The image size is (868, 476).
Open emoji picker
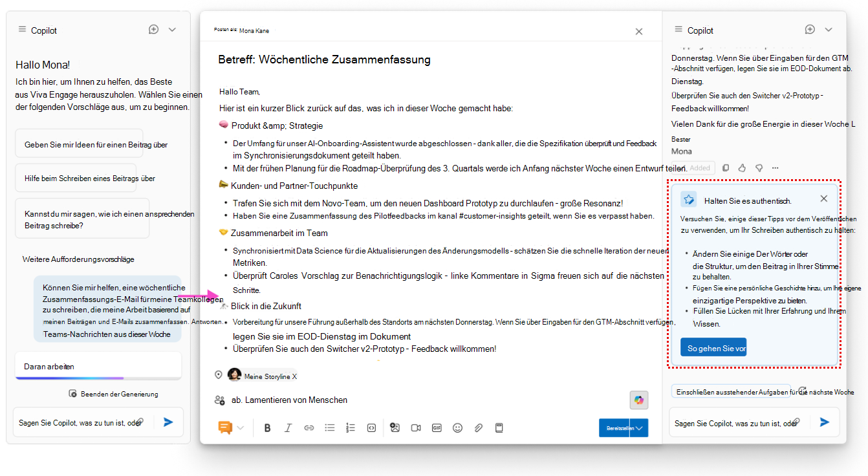pyautogui.click(x=457, y=427)
